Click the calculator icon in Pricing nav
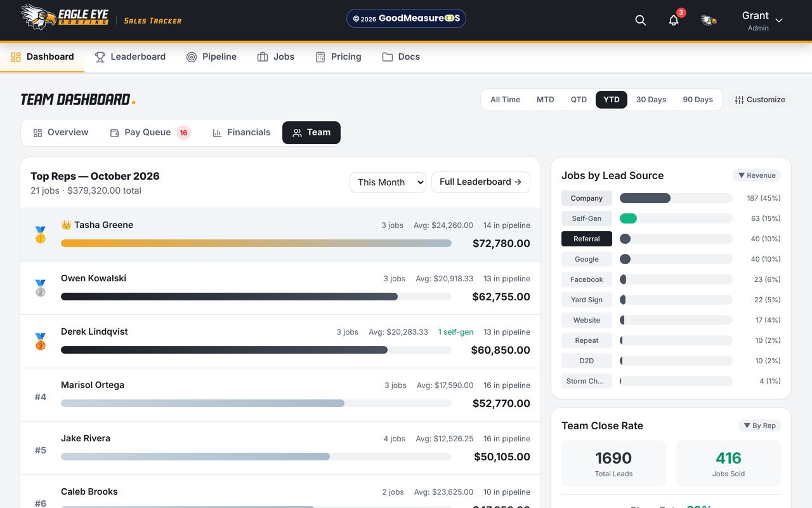Screen dimensions: 812x508 click(320, 57)
